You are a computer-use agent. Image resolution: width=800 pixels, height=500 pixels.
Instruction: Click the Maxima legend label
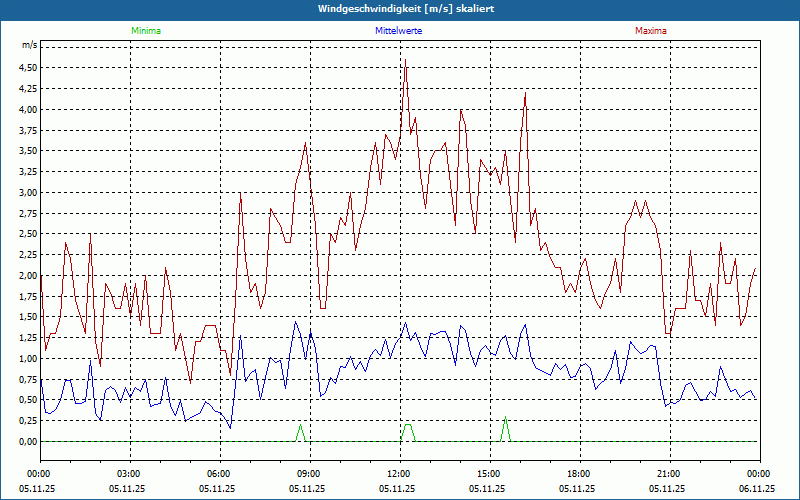click(651, 31)
